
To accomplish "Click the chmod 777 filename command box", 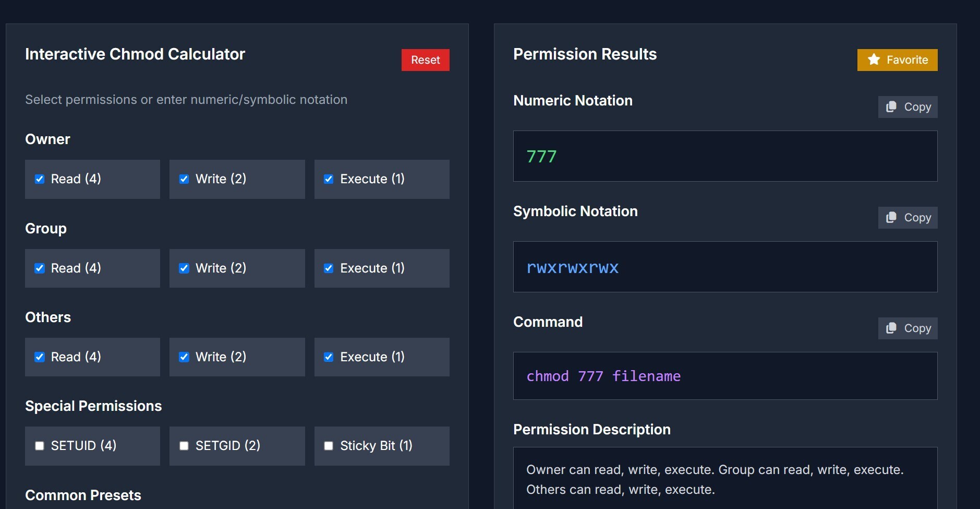I will click(x=725, y=376).
